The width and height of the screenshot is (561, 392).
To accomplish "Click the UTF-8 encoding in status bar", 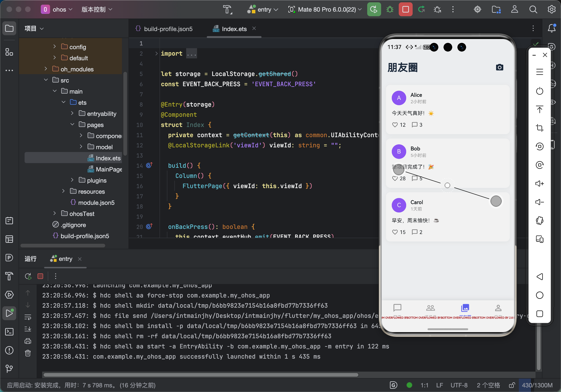I will [x=459, y=385].
